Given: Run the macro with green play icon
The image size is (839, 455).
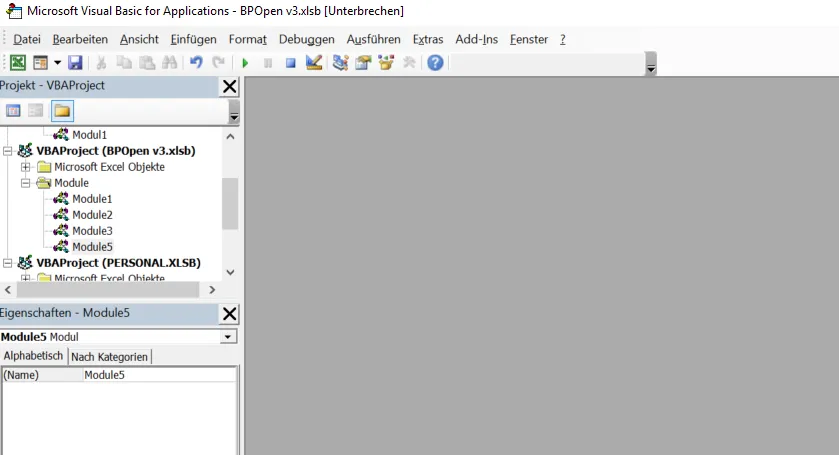Looking at the screenshot, I should 245,63.
